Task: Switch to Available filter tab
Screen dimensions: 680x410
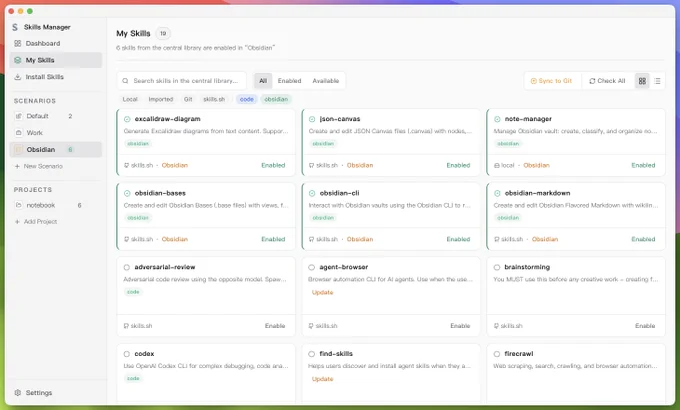Action: [326, 81]
